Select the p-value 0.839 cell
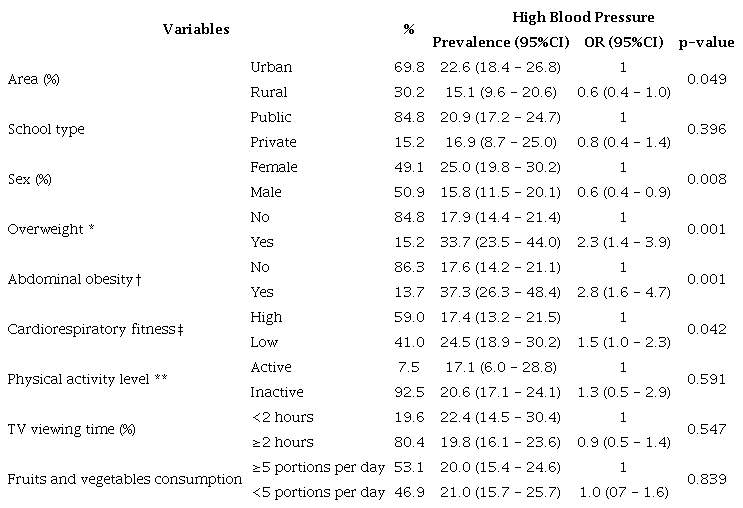This screenshot has width=743, height=508. point(707,480)
